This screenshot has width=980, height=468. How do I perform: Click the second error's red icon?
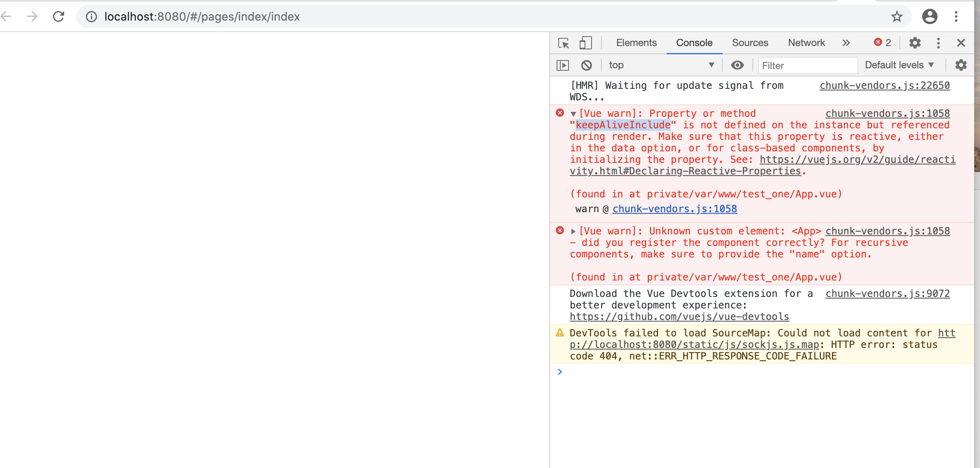click(x=560, y=230)
